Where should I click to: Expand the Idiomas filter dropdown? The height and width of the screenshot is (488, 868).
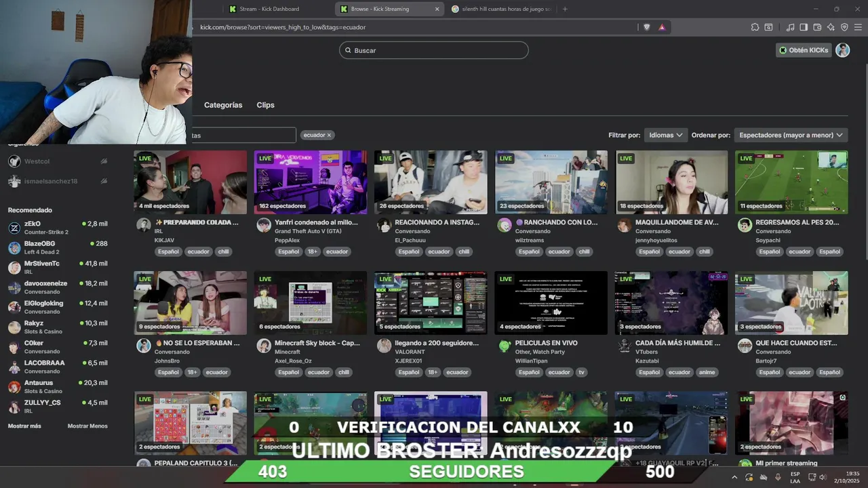pos(665,135)
